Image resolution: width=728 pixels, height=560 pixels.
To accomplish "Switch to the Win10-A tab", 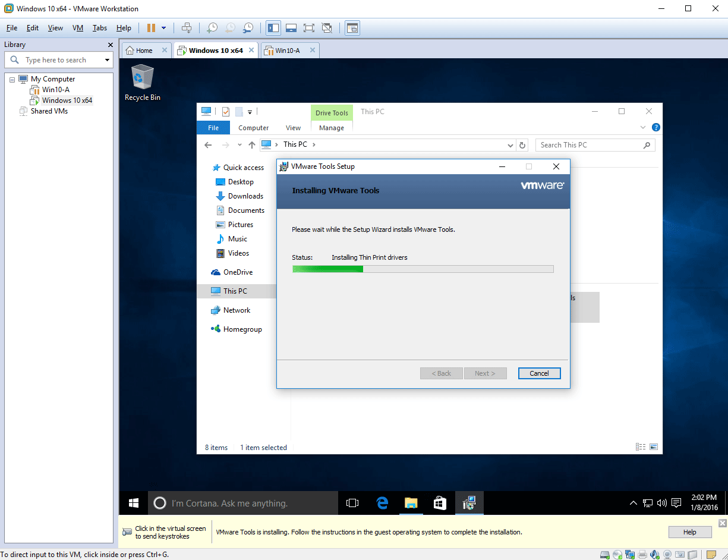I will [x=288, y=51].
